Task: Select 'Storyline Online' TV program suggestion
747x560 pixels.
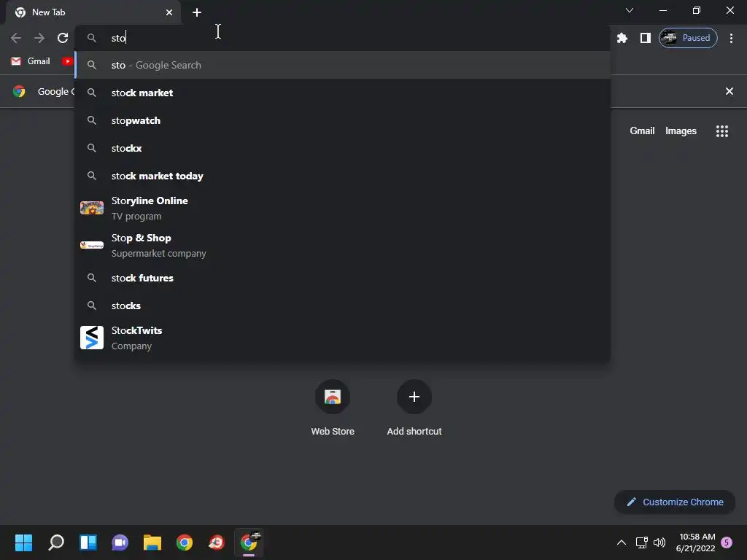Action: coord(343,208)
